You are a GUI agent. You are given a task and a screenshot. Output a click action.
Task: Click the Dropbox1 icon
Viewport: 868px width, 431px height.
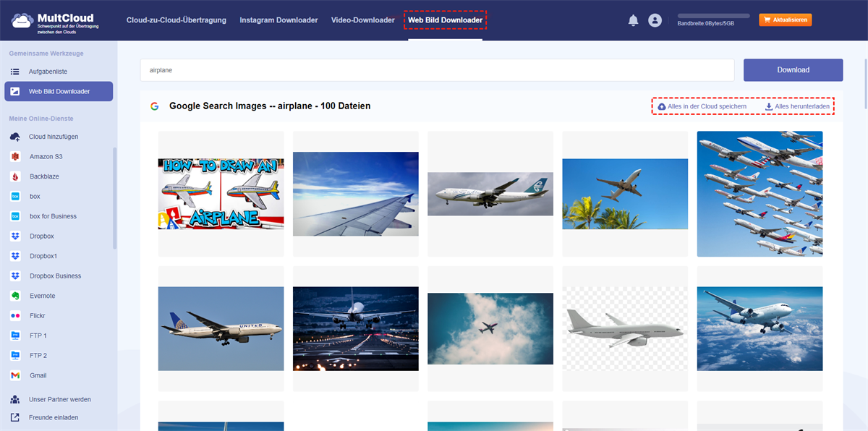point(15,256)
